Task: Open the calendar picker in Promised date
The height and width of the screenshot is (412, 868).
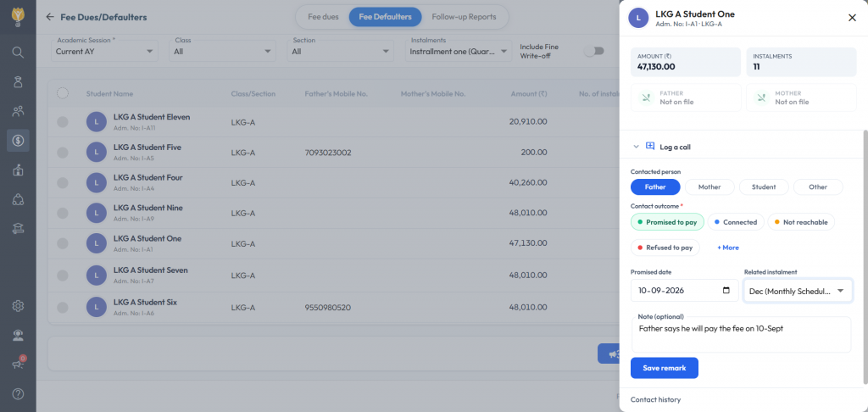Action: point(726,290)
